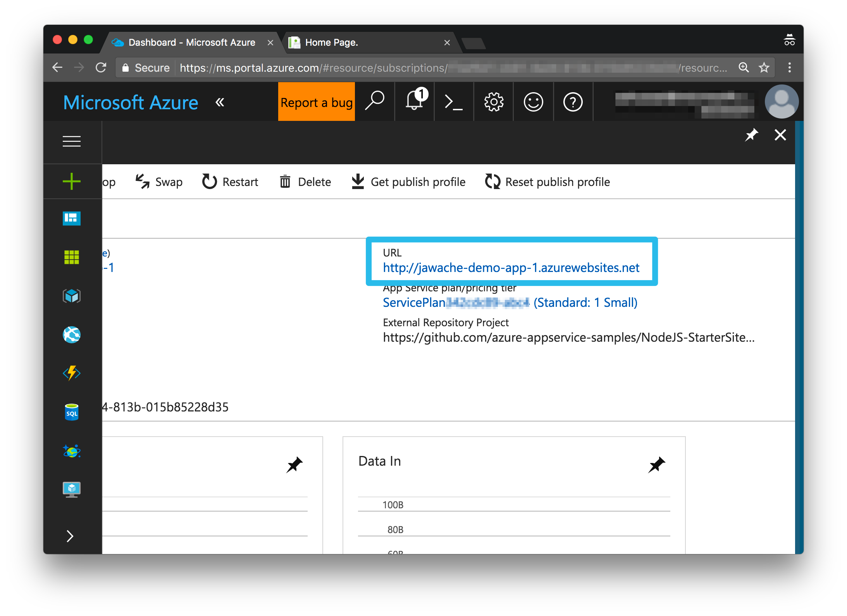Switch to Dashboard - Microsoft Azure tab
The height and width of the screenshot is (616, 847).
[x=191, y=43]
